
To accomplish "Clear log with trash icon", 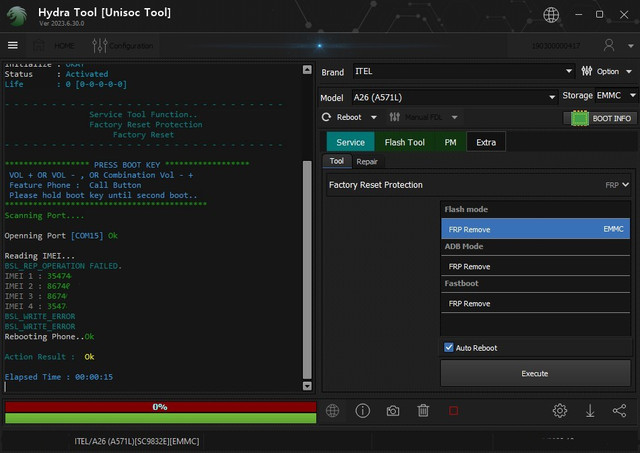I will 423,411.
